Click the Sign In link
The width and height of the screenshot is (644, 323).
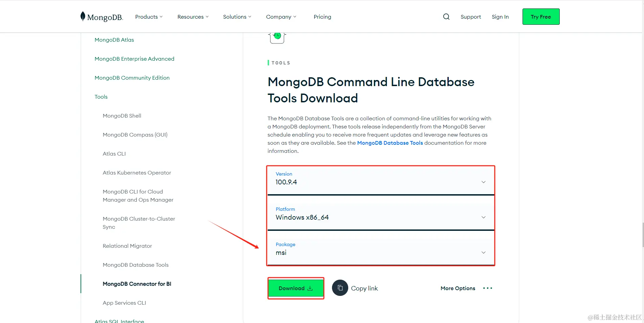coord(500,17)
